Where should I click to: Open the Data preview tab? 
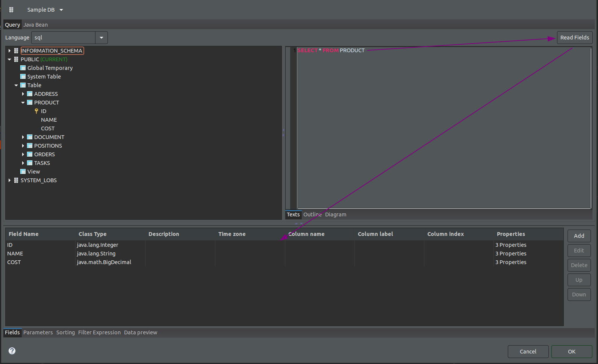click(141, 332)
